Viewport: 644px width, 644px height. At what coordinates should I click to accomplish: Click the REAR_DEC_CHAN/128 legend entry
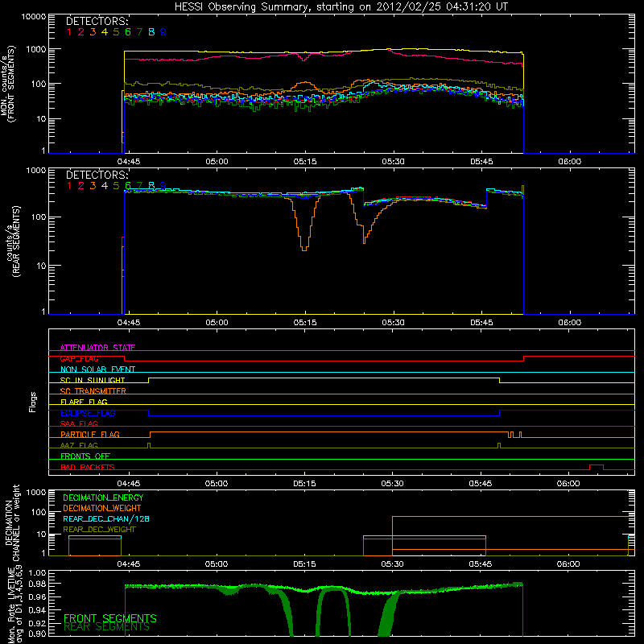pyautogui.click(x=106, y=518)
